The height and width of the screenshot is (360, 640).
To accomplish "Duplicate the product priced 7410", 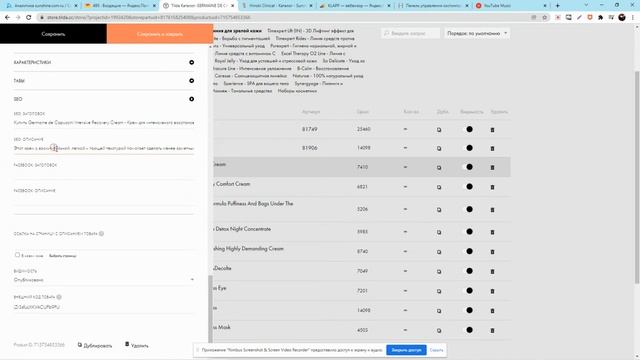I will [439, 167].
